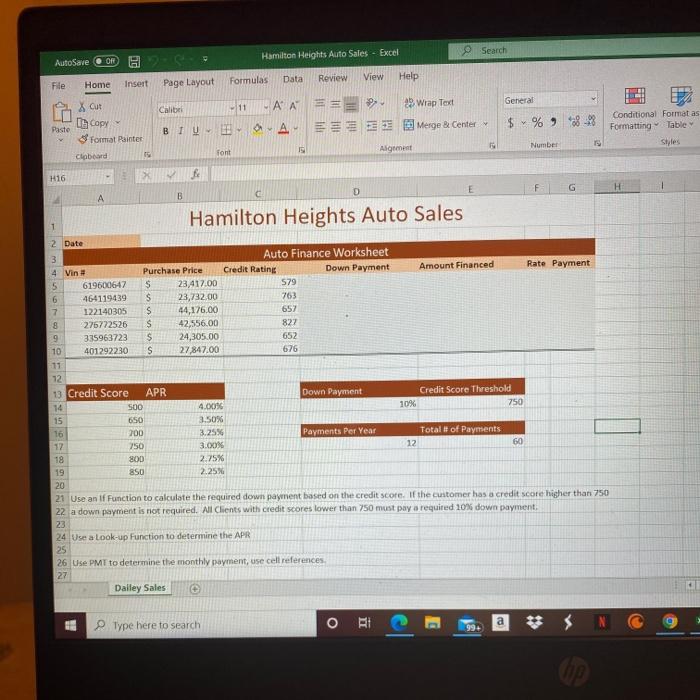Open Netflix from the taskbar
Screen dimensions: 700x700
[602, 622]
